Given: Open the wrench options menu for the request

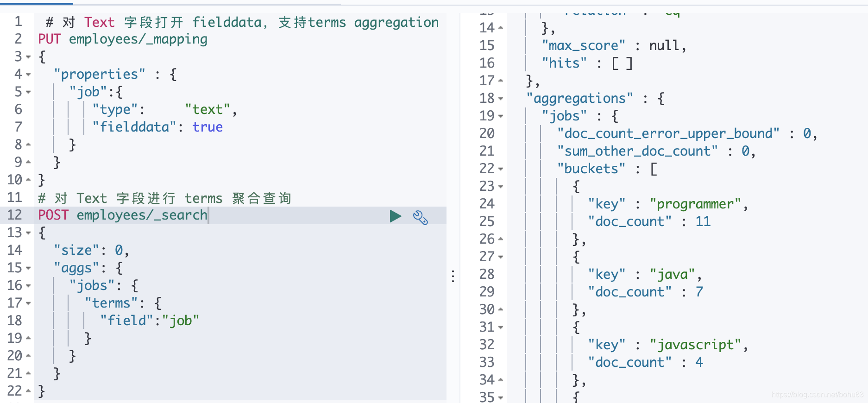Looking at the screenshot, I should pos(420,217).
